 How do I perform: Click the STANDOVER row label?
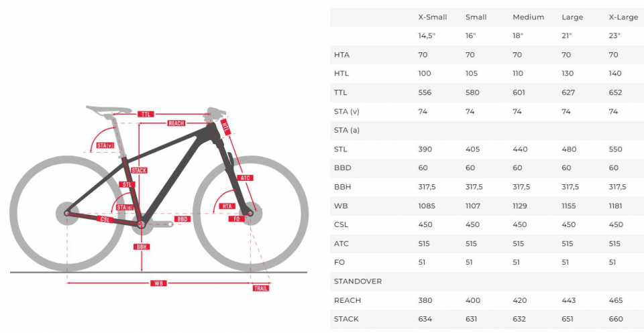coord(358,281)
